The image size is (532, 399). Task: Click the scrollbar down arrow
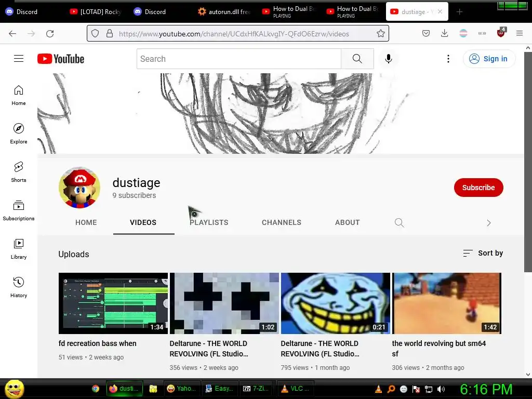tap(528, 375)
